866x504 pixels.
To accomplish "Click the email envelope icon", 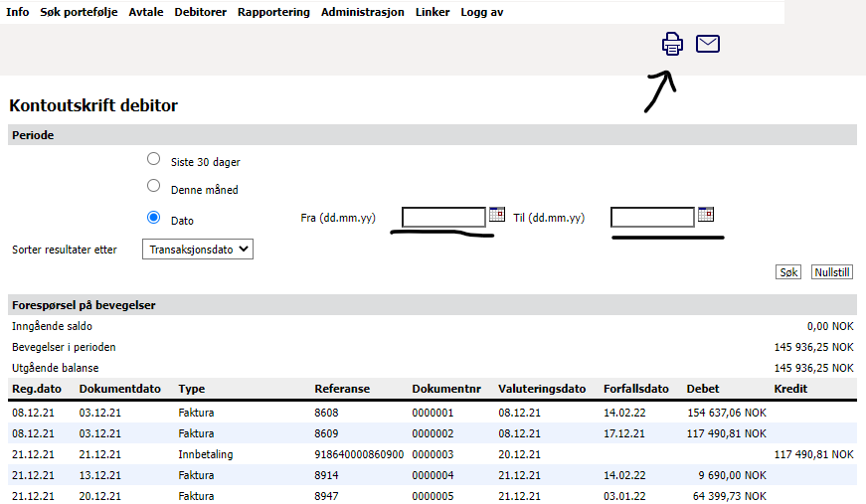I will click(708, 44).
